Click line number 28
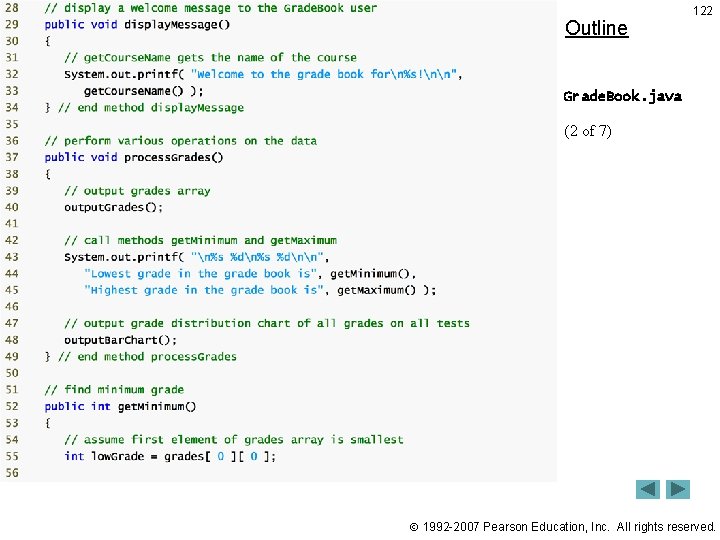 click(x=12, y=8)
